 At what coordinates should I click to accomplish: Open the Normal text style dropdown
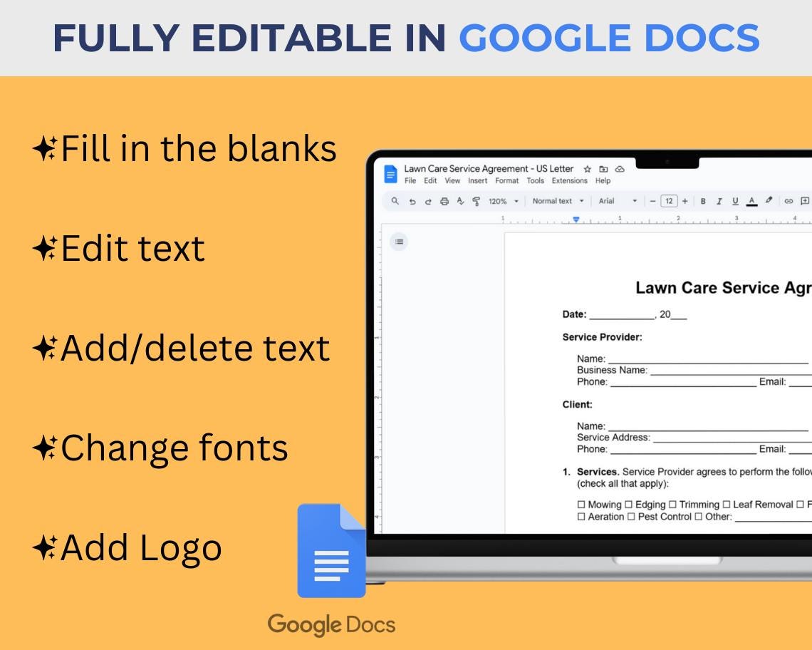[x=558, y=201]
